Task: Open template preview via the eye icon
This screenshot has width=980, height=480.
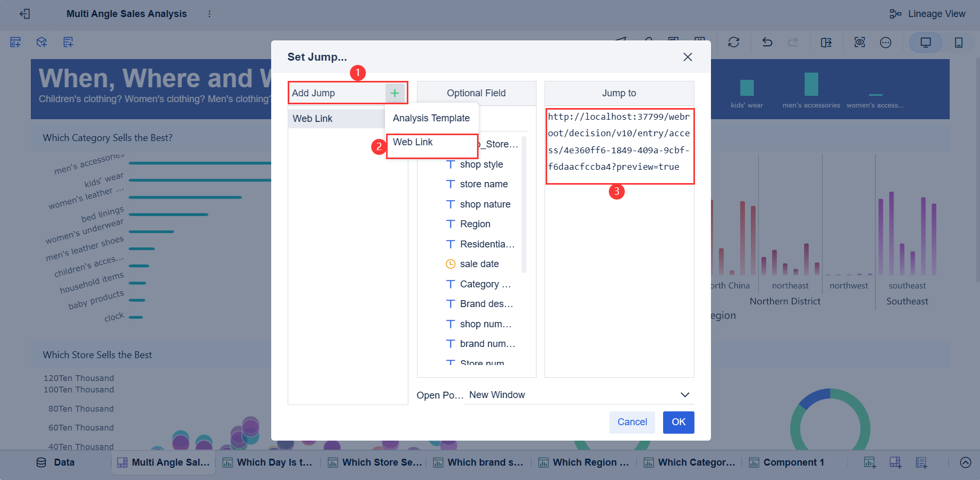Action: click(x=859, y=42)
